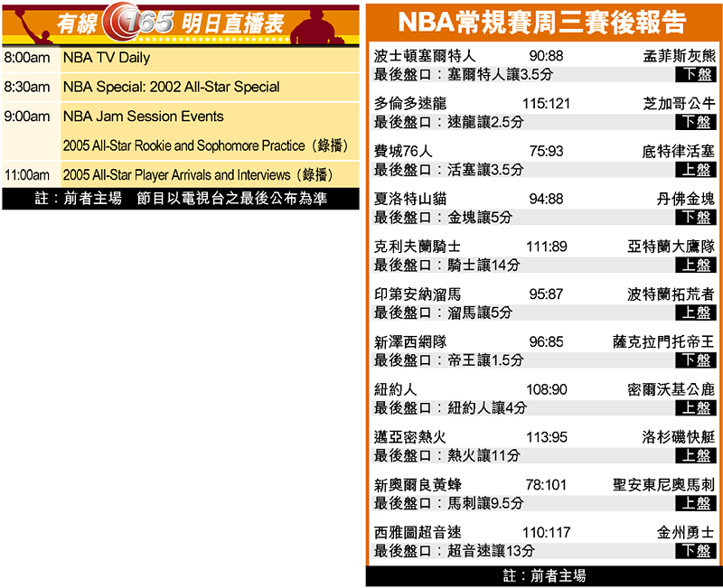Click the 金州勇士 team name
This screenshot has width=723, height=588.
point(686,532)
